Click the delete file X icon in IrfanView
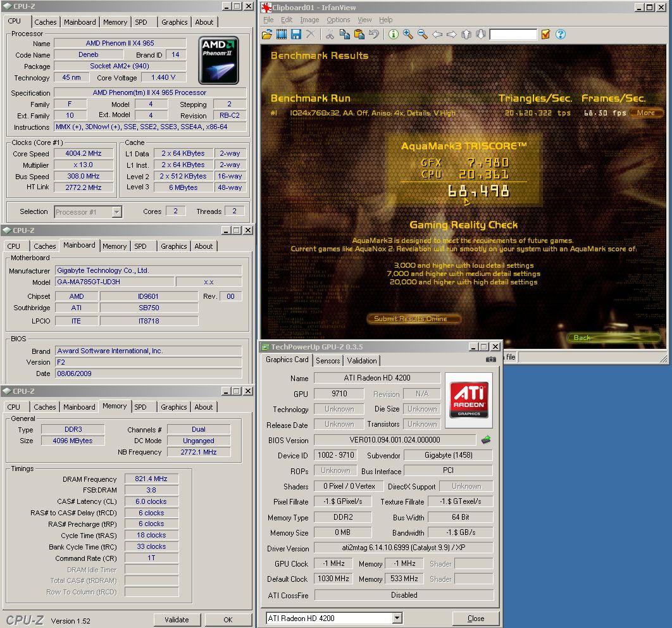 click(310, 34)
